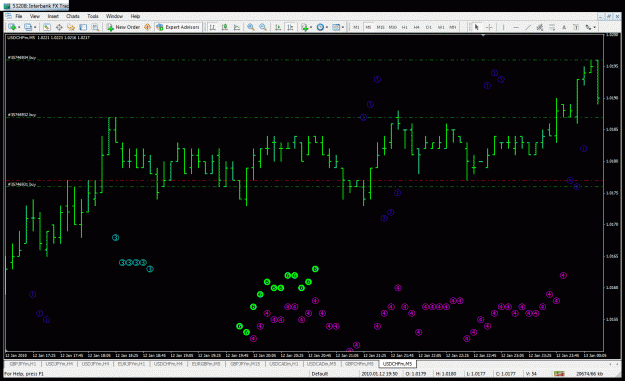This screenshot has width=625, height=381.
Task: Open the Indicators list button
Action: [305, 27]
